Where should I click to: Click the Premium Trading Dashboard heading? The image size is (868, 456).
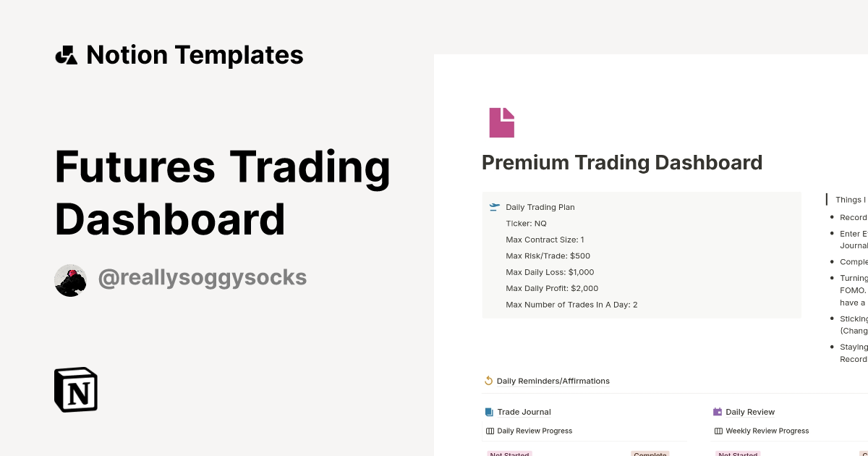622,162
